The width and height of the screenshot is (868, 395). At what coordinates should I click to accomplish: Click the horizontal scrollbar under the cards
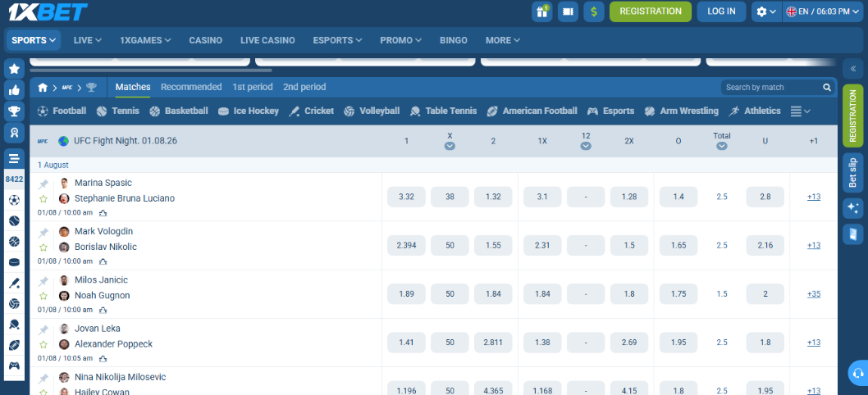pos(151,70)
